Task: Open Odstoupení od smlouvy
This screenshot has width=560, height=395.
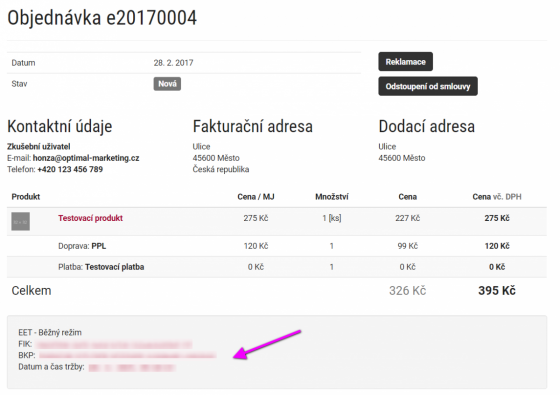Action: click(x=428, y=86)
